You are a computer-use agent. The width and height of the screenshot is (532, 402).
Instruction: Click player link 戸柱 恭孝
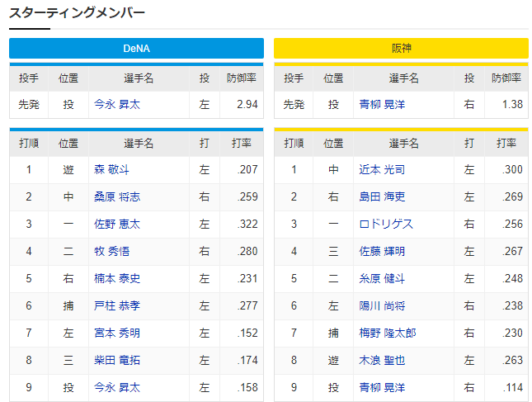pos(117,305)
